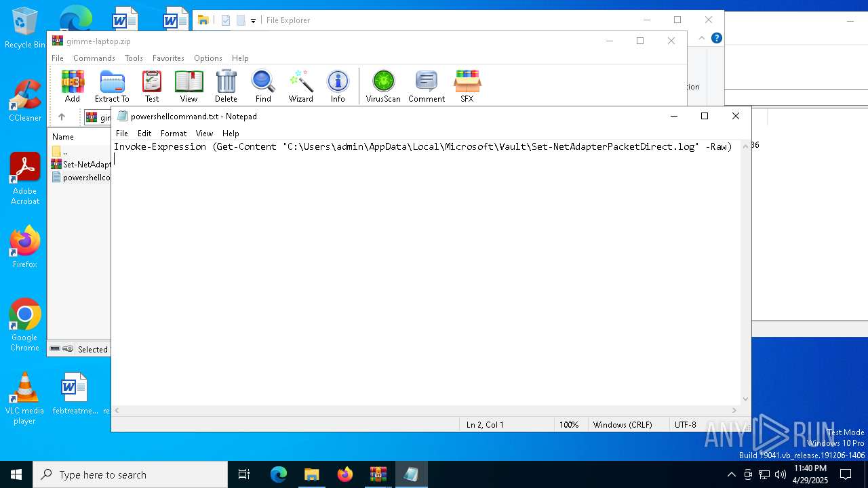
Task: Open Notepad Edit menu
Action: click(x=144, y=134)
